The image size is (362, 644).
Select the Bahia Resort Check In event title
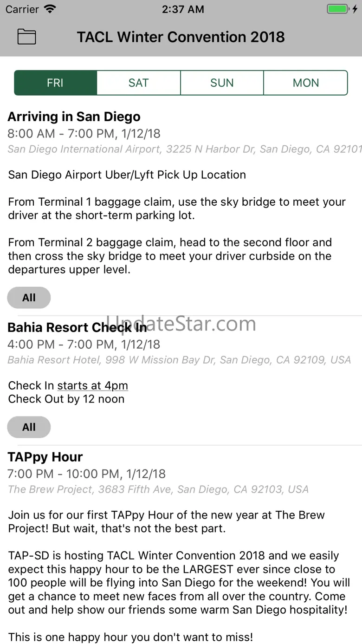(x=77, y=327)
